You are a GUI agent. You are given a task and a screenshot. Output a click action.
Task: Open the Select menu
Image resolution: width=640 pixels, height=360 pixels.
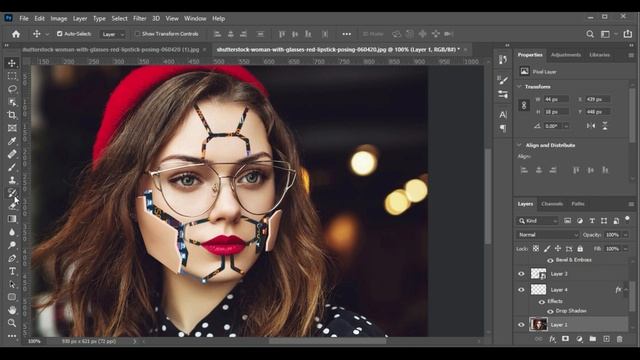click(x=119, y=18)
